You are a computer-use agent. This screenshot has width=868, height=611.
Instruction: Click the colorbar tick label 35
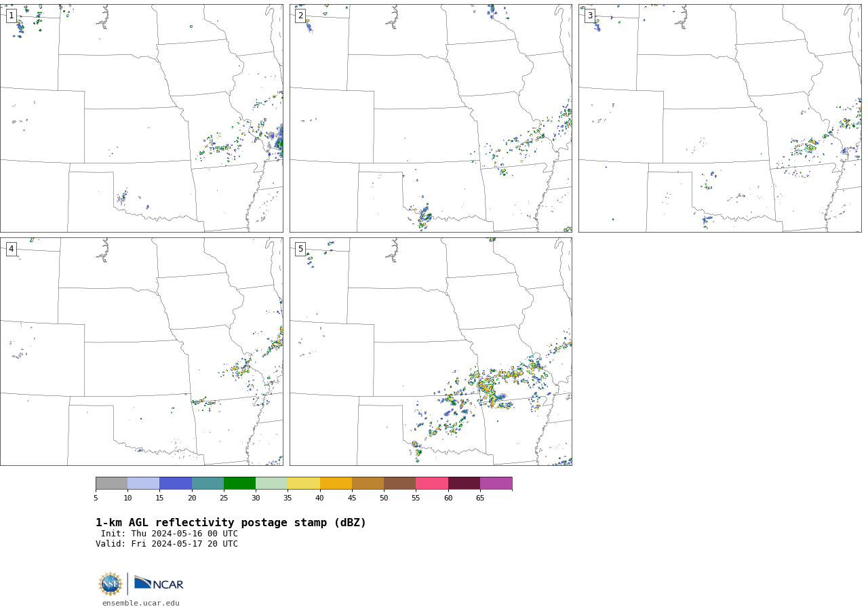coord(288,498)
